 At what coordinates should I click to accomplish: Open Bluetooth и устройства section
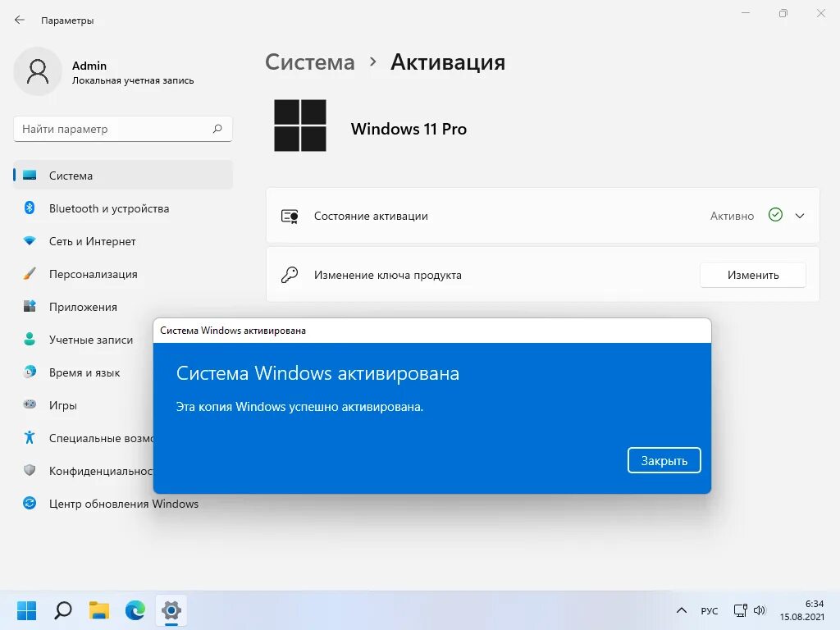(x=123, y=208)
